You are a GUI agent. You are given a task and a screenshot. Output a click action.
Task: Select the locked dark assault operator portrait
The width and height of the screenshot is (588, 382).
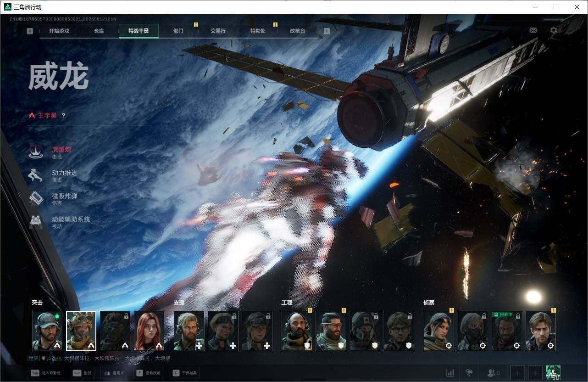115,331
